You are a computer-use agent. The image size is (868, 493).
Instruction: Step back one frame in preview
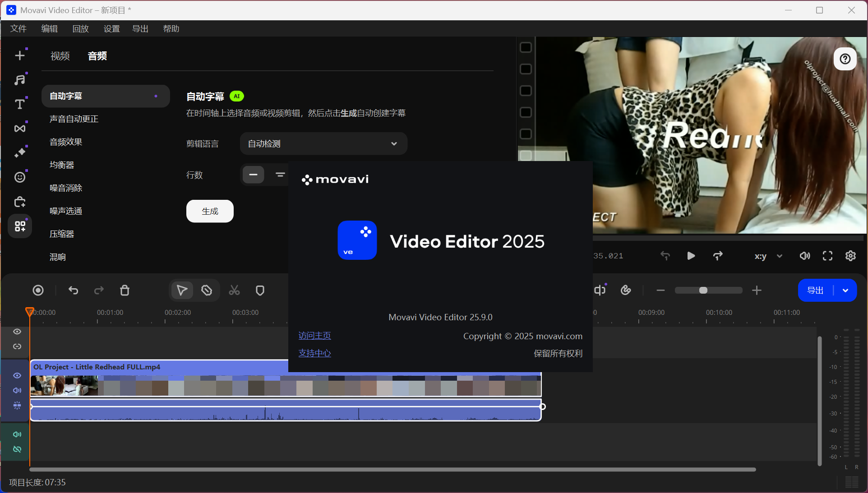tap(665, 256)
